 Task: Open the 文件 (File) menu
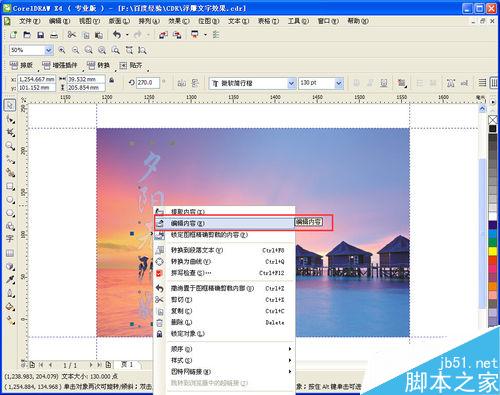point(30,21)
